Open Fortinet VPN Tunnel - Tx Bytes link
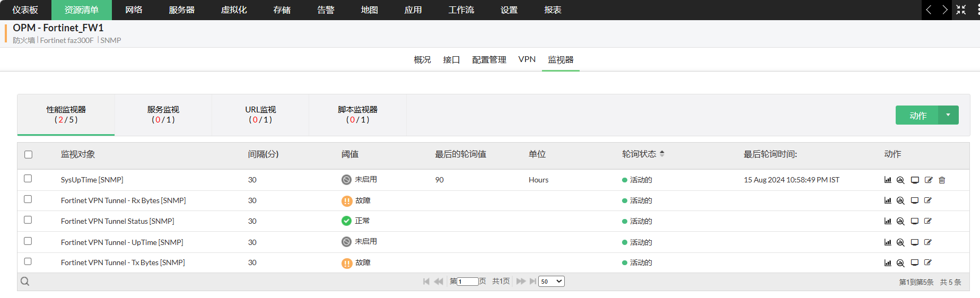 [x=122, y=262]
